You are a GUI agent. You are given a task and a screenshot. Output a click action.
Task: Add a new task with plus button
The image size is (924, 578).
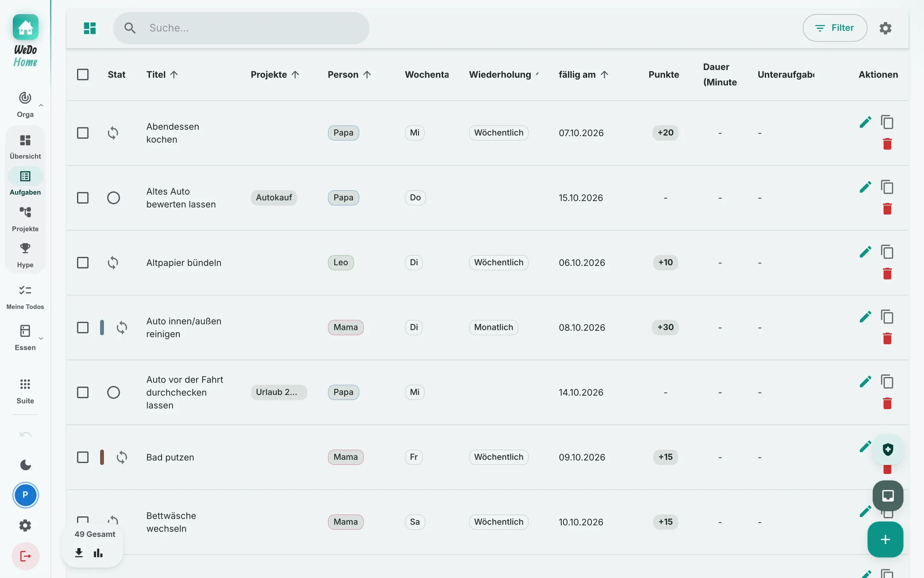pos(885,539)
